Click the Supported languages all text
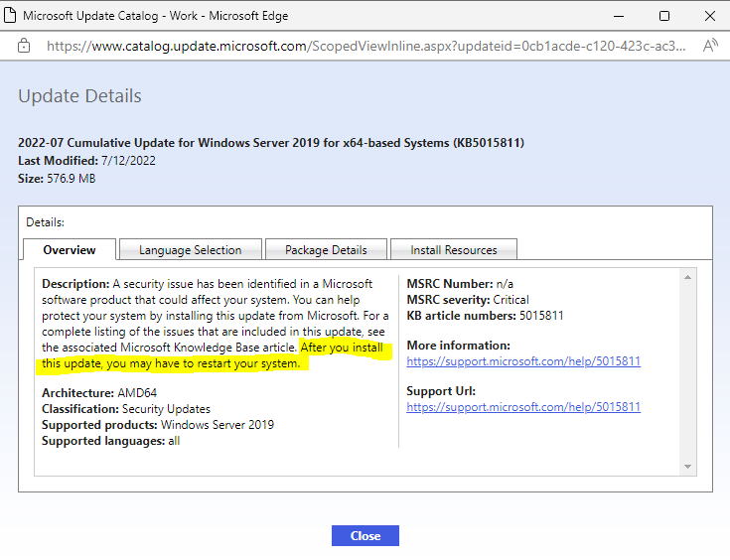The height and width of the screenshot is (560, 730). pyautogui.click(x=111, y=441)
